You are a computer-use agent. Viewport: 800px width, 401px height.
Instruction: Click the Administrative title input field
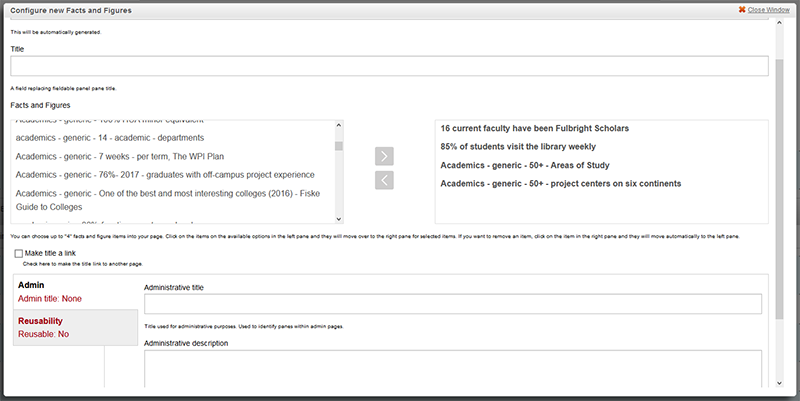click(x=453, y=304)
